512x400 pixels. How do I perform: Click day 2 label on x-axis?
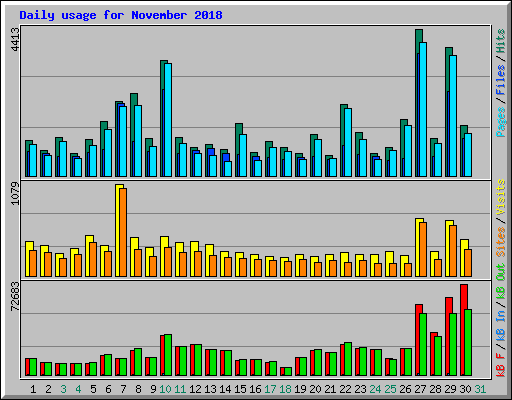[x=48, y=389]
